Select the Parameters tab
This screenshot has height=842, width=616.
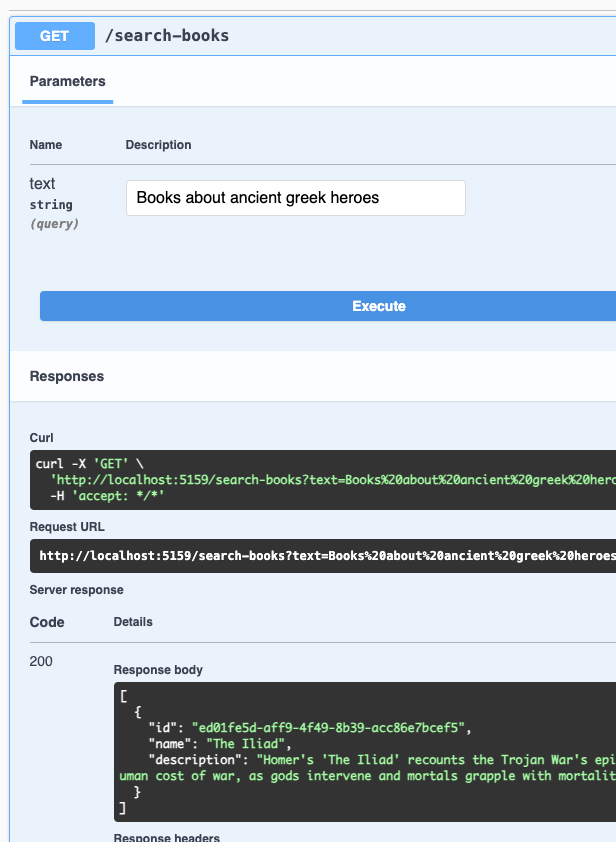[68, 82]
